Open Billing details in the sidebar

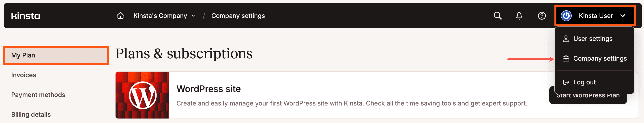click(31, 115)
